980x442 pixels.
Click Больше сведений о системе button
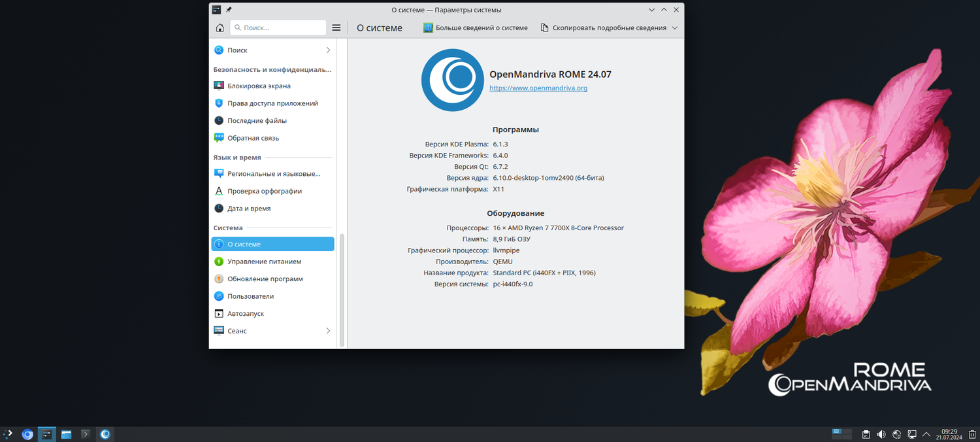tap(475, 28)
